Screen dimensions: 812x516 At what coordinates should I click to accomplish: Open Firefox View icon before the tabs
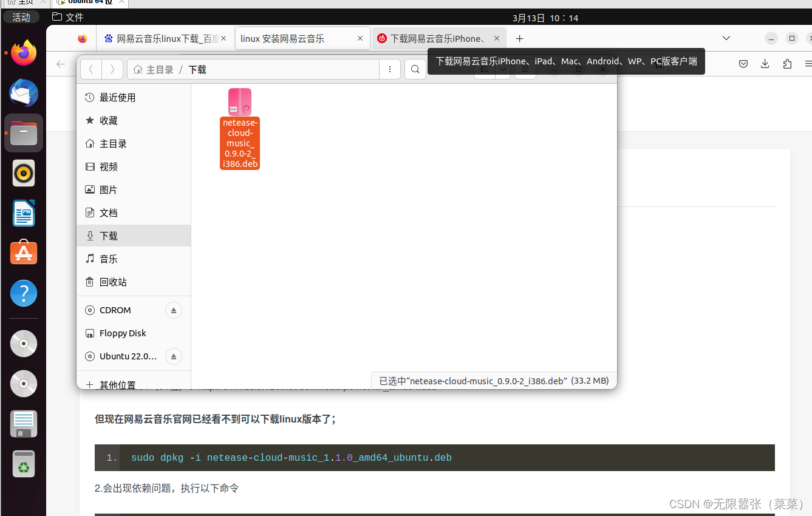(x=83, y=38)
